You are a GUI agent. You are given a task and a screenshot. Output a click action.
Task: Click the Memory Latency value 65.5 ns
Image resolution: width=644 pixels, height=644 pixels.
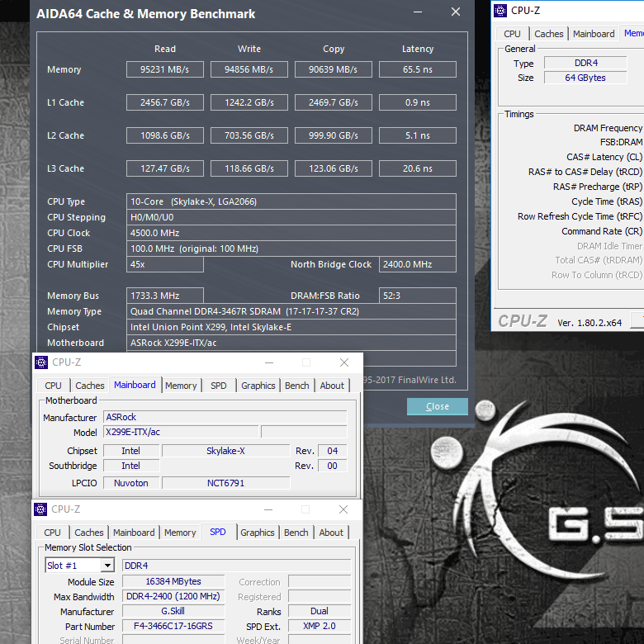tap(417, 69)
